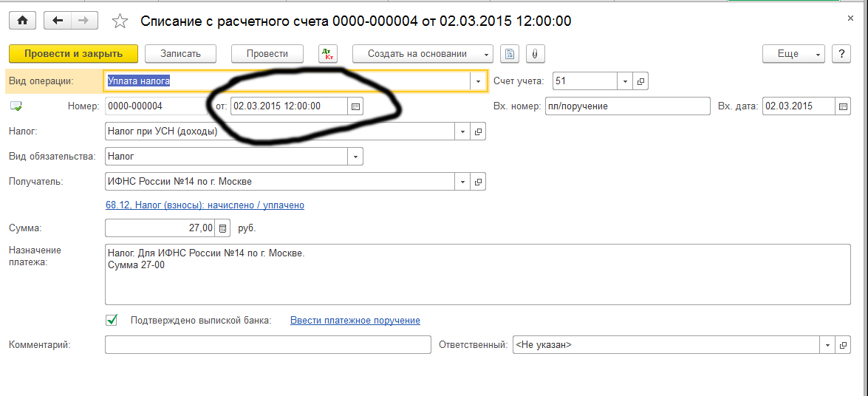Screen dimensions: 868x396
Task: Close the document form with X
Action: coord(850,18)
